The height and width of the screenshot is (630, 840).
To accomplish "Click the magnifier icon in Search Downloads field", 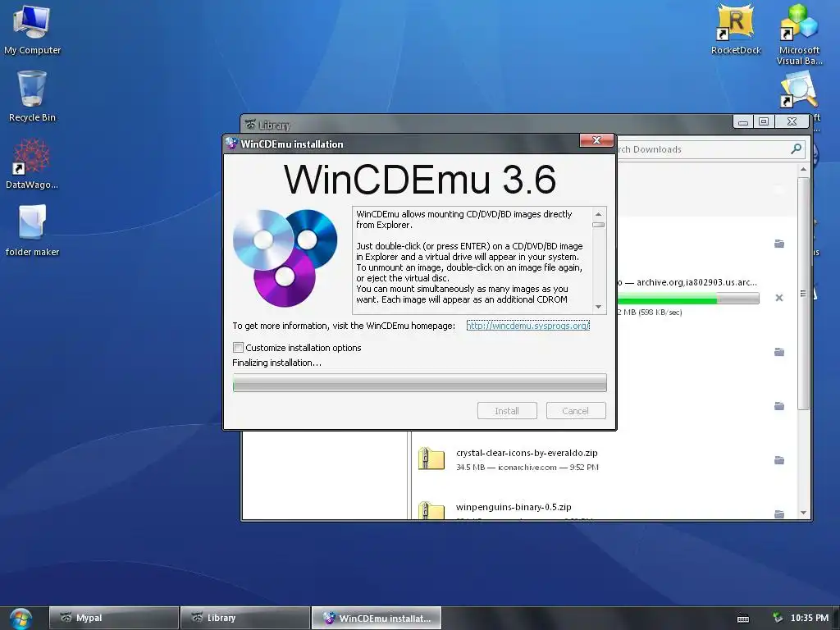I will click(x=796, y=149).
